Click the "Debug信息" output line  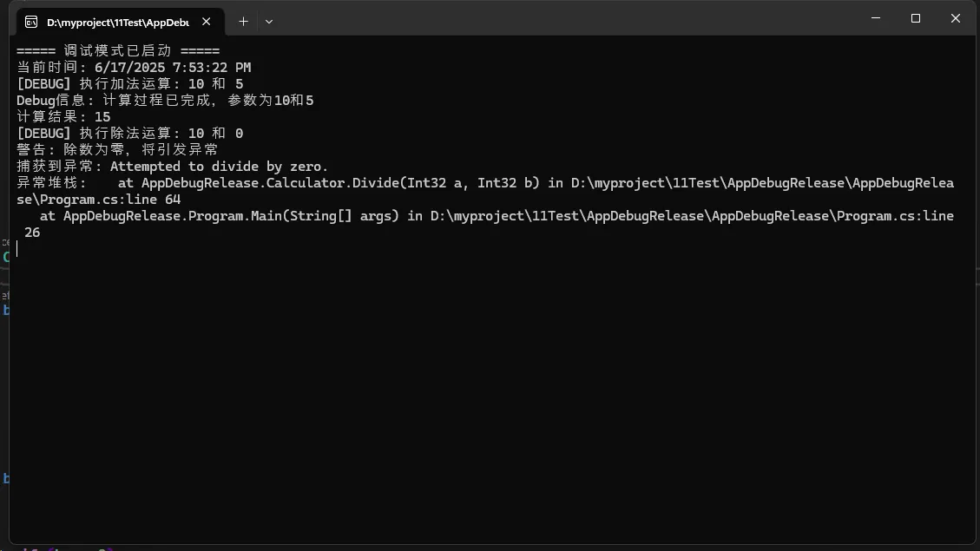pos(165,101)
